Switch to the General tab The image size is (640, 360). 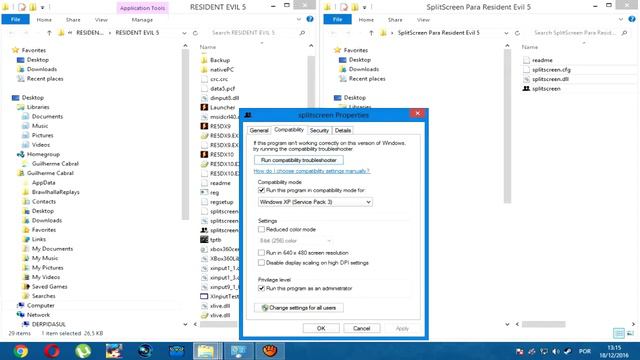259,131
